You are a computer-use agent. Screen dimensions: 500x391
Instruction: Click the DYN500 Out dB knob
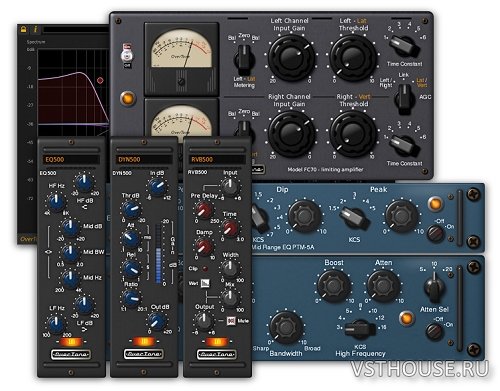point(156,321)
